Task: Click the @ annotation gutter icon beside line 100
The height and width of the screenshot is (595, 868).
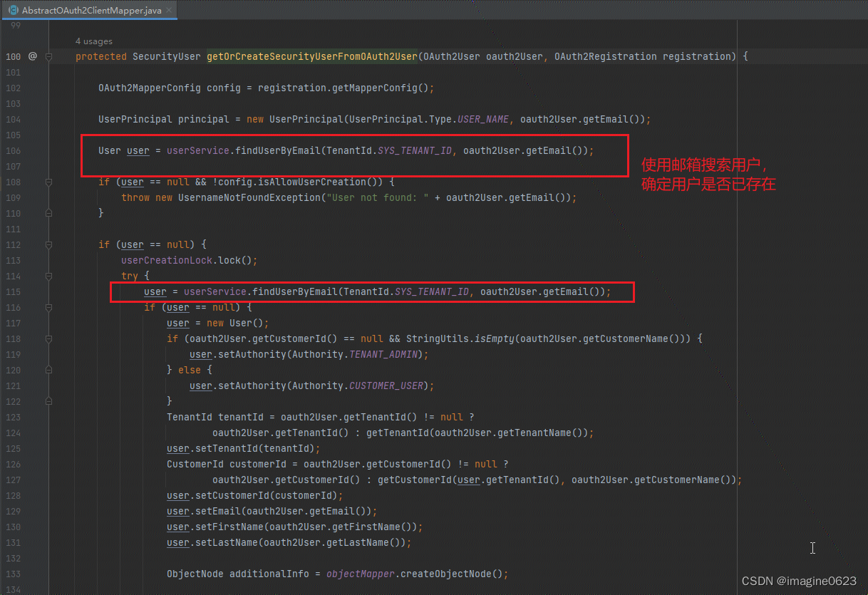Action: coord(33,56)
